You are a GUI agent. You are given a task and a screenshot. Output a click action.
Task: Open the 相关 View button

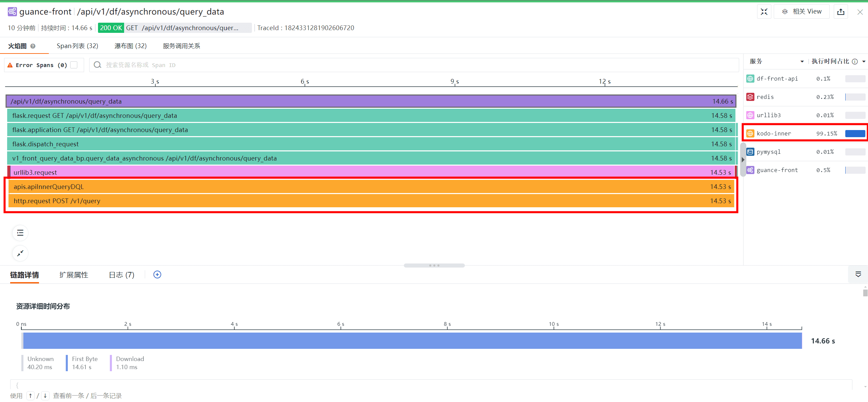click(x=802, y=12)
